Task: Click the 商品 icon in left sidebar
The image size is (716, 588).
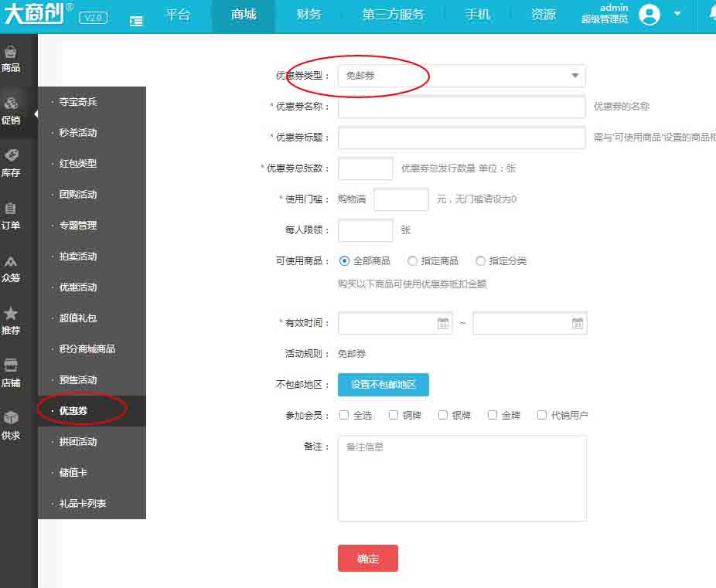Action: pyautogui.click(x=11, y=53)
